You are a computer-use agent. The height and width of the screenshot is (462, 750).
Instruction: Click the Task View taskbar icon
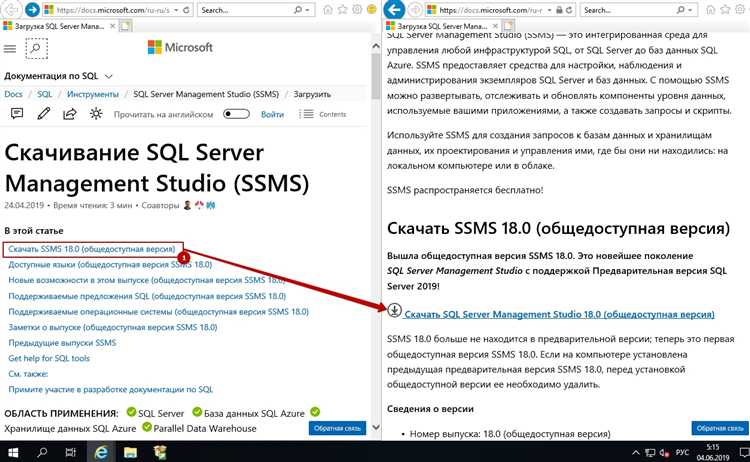[71, 452]
